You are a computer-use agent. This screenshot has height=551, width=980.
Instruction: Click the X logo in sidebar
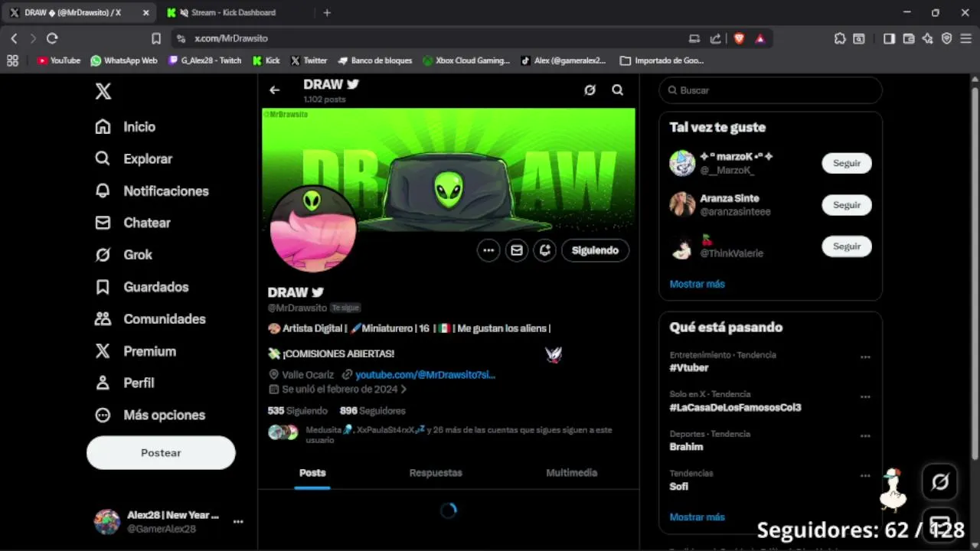tap(103, 91)
